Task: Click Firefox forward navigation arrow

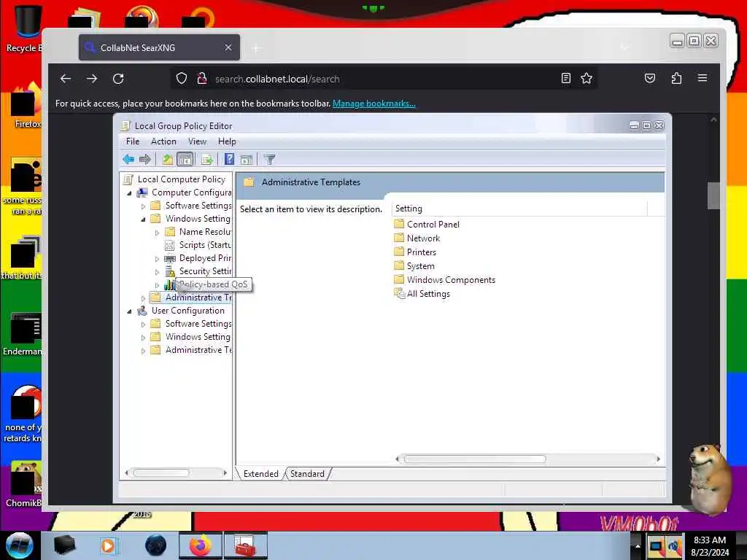Action: (92, 79)
